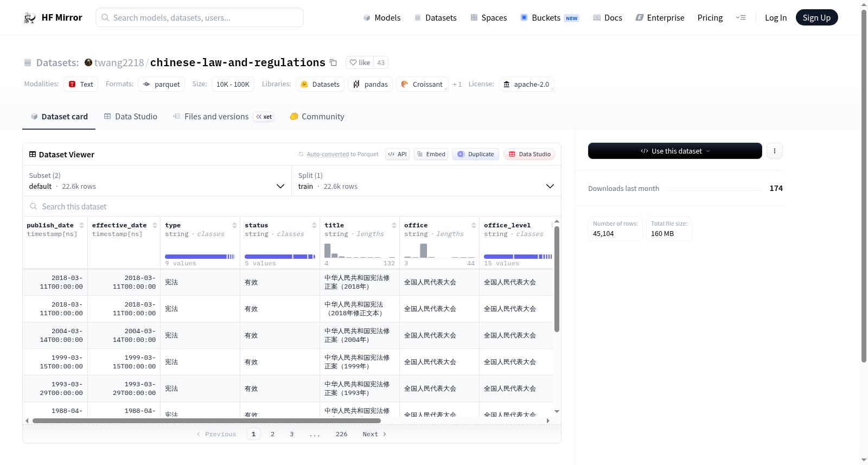
Task: Click the pandas library tag
Action: (371, 84)
